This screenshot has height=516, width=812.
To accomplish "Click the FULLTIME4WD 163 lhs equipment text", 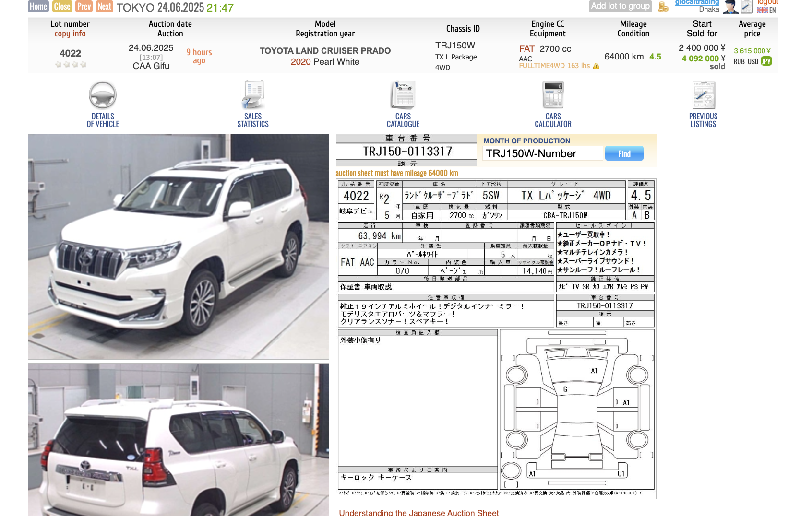I will (x=554, y=66).
